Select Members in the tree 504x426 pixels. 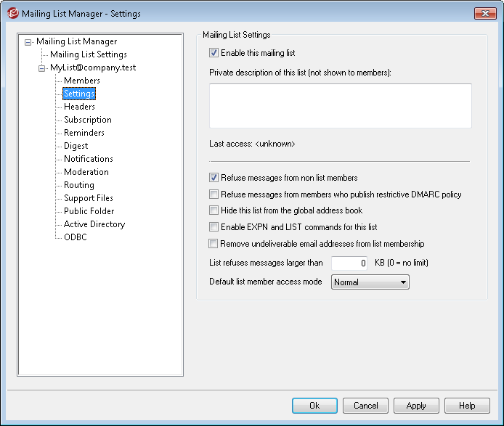pos(82,81)
